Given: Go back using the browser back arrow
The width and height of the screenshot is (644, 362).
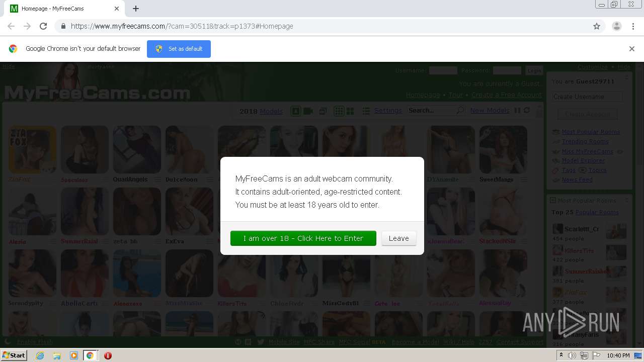Looking at the screenshot, I should 11,26.
